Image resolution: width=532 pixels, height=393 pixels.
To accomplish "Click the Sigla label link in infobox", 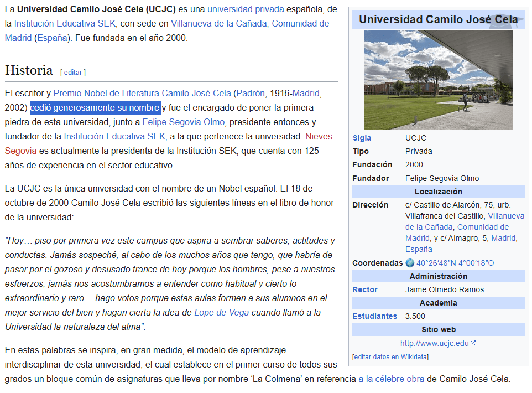I will [x=362, y=138].
